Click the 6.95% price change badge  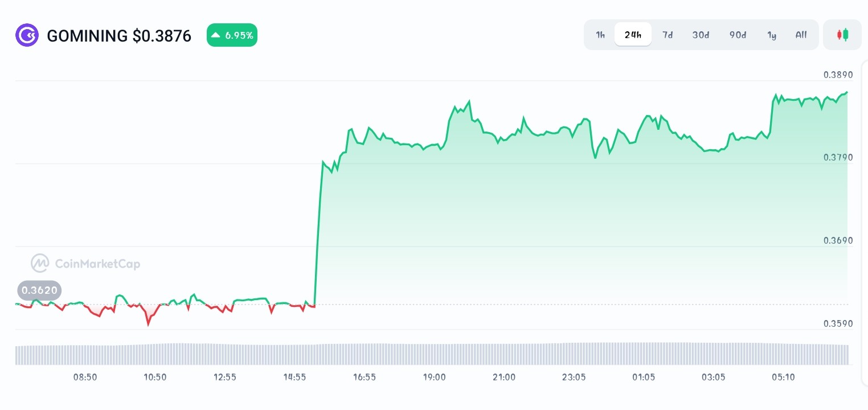[x=232, y=35]
